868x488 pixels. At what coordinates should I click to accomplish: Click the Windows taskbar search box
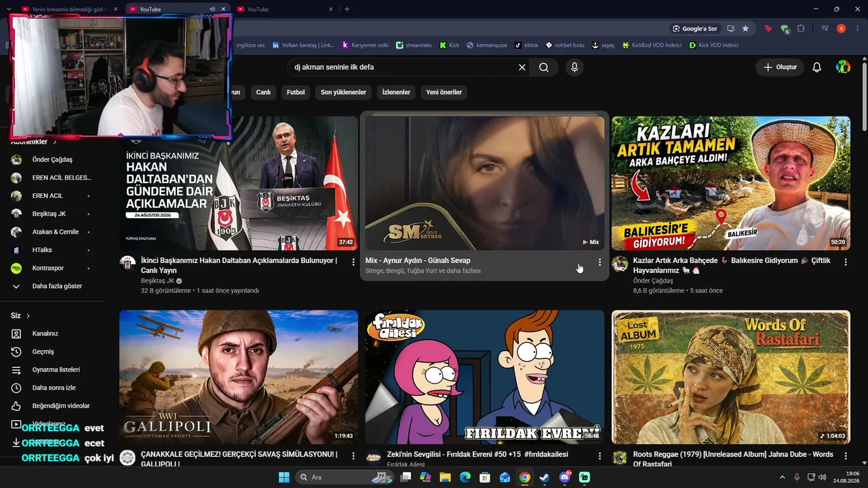[345, 477]
